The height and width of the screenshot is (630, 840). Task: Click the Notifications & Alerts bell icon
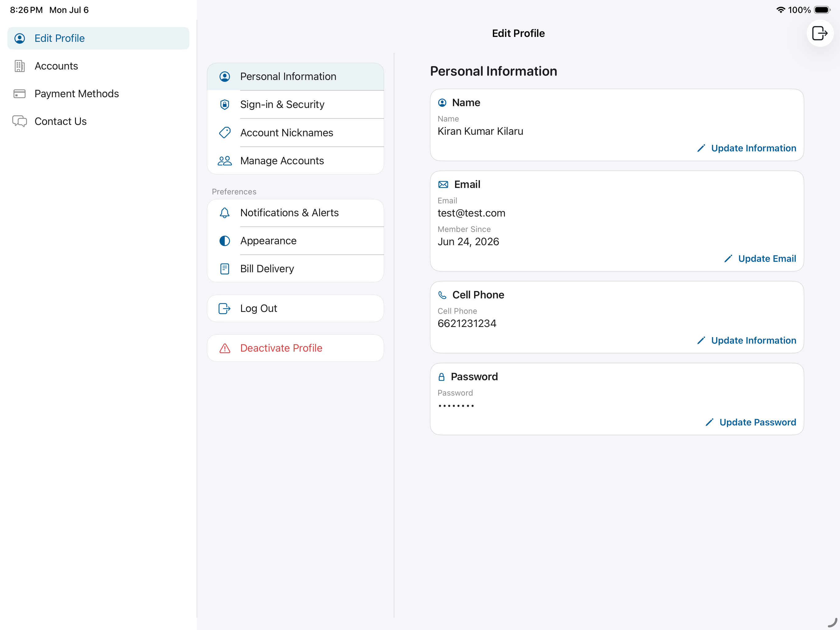225,213
